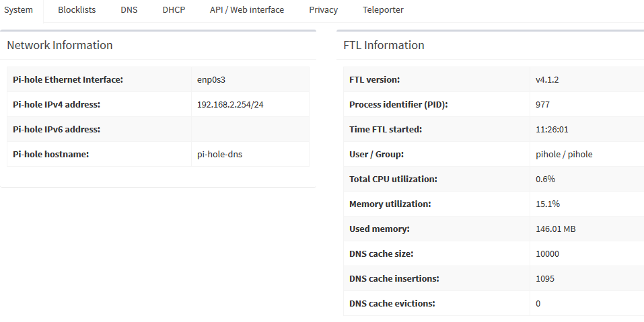Click the empty Pi-hole IPv6 address cell
Viewport: 644px width, 322px height.
point(250,129)
